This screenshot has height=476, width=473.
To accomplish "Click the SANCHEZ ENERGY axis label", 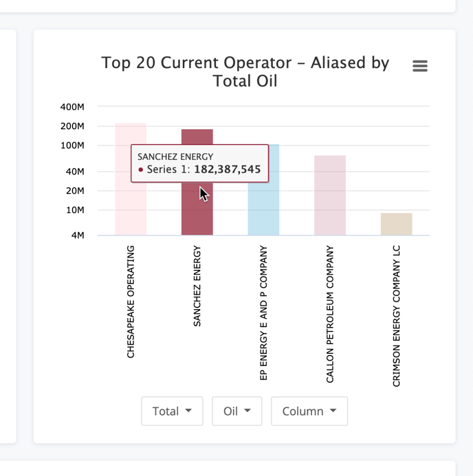I will 197,286.
